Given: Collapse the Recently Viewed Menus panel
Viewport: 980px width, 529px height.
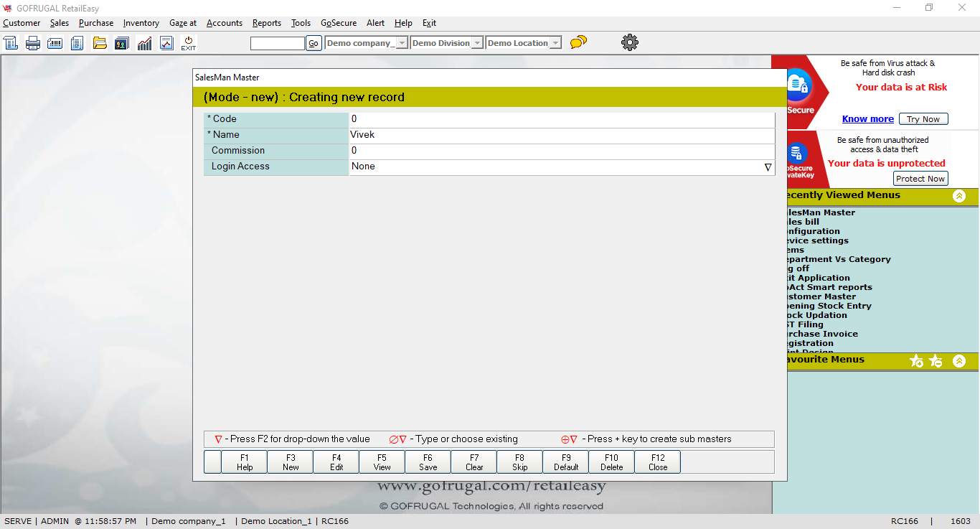Looking at the screenshot, I should pos(959,196).
